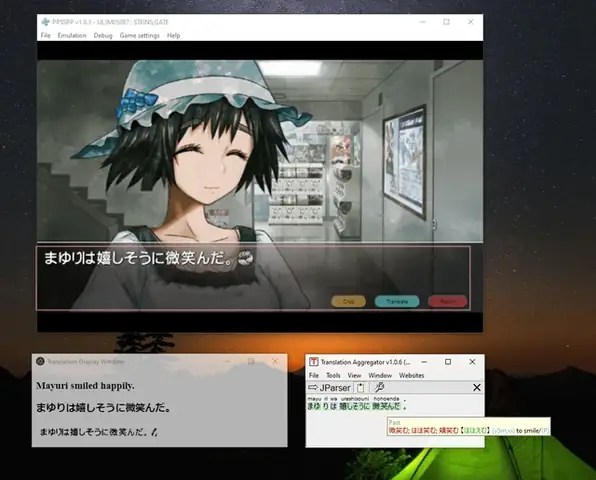
Task: Click the PPSSPP app icon in title bar
Action: coord(46,22)
